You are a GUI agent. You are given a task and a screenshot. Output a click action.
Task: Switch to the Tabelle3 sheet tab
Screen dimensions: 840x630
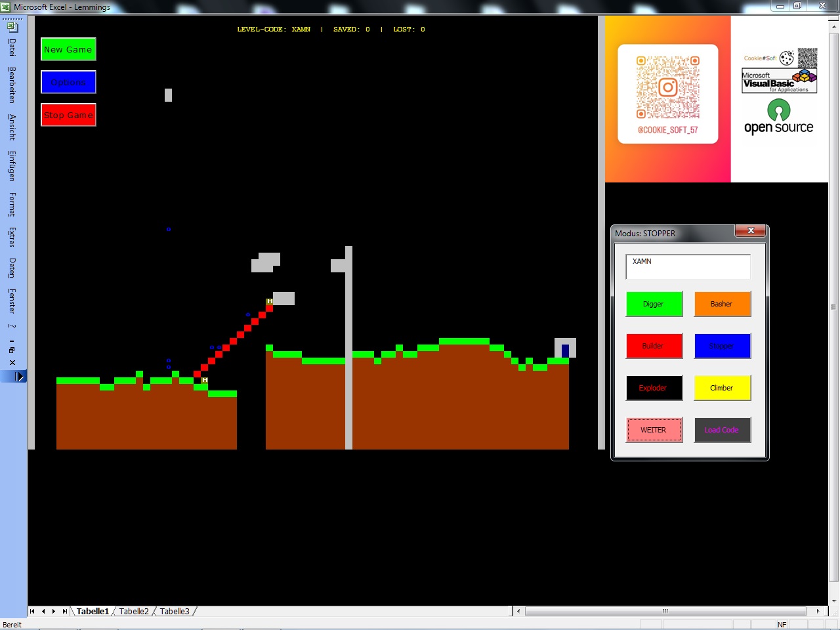click(x=175, y=611)
